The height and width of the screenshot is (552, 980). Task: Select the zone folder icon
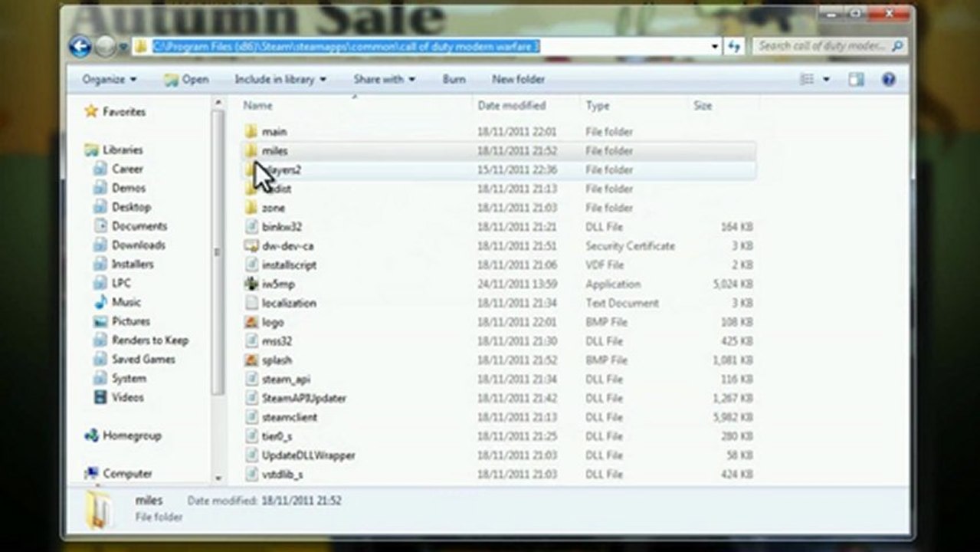point(251,208)
